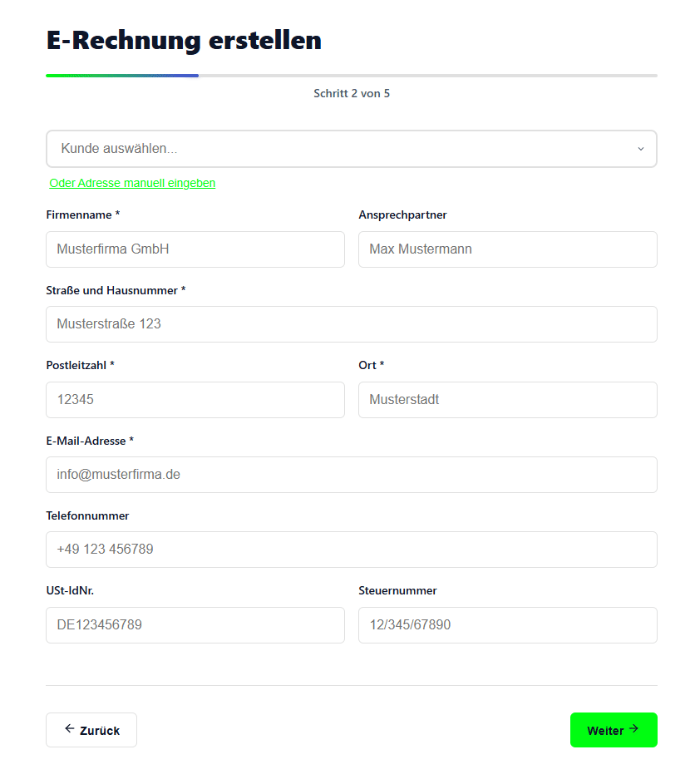Select the Straße und Hausnummer field
Image resolution: width=695 pixels, height=784 pixels.
click(x=351, y=324)
